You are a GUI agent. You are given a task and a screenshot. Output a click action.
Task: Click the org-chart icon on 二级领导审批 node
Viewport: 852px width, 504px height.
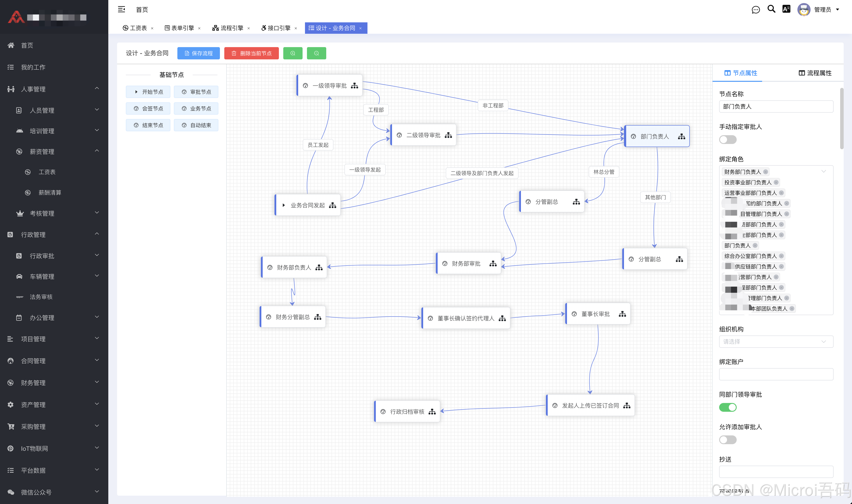(x=448, y=135)
